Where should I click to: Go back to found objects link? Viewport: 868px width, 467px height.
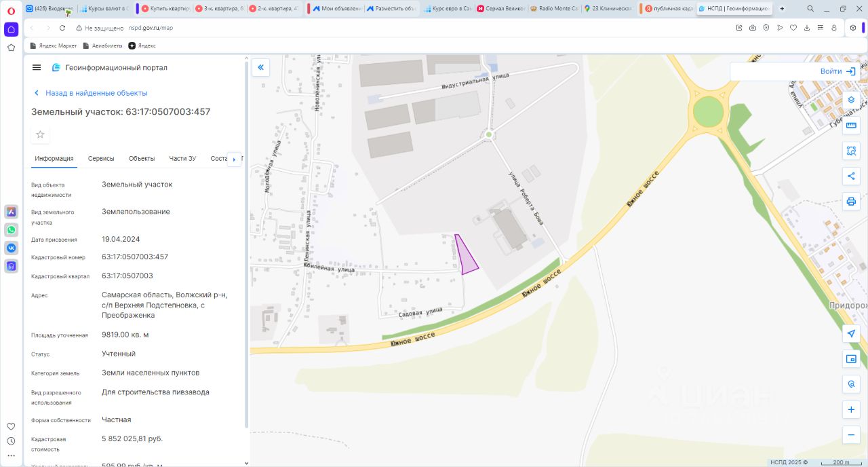pyautogui.click(x=91, y=93)
